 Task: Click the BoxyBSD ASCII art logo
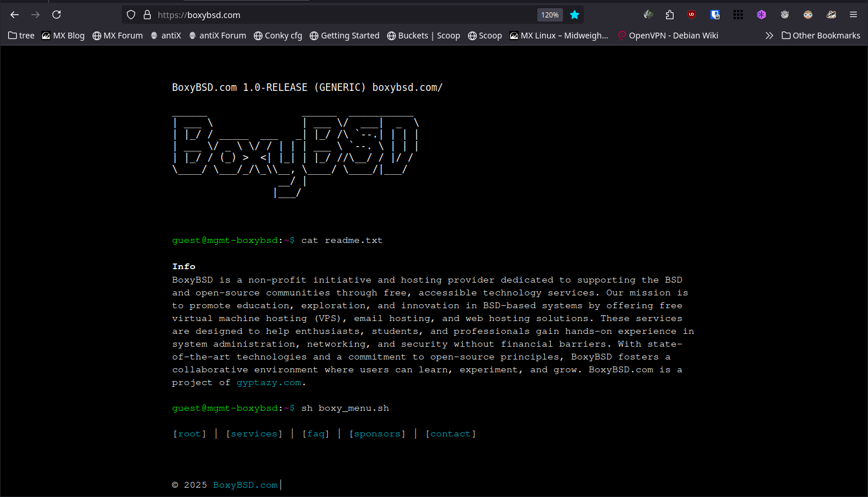click(296, 156)
